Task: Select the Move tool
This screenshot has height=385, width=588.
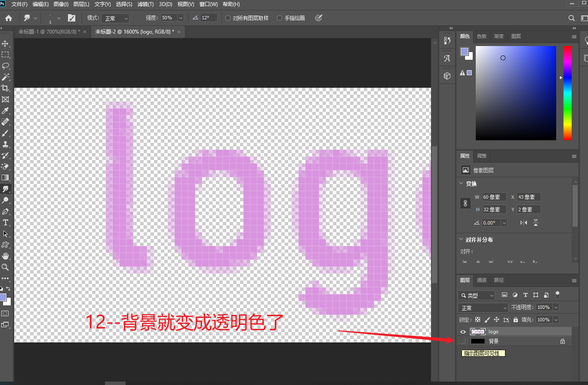Action: point(6,43)
